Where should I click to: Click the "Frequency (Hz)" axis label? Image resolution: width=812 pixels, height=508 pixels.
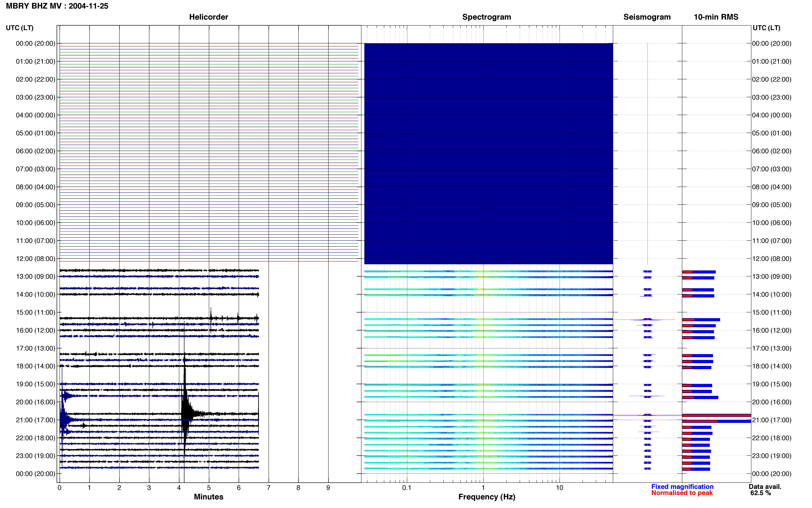[x=487, y=497]
